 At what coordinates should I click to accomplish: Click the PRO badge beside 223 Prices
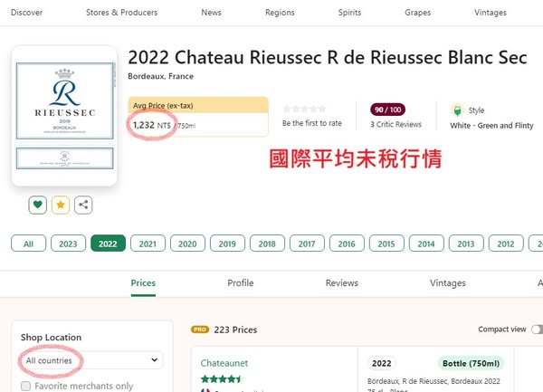pos(200,330)
